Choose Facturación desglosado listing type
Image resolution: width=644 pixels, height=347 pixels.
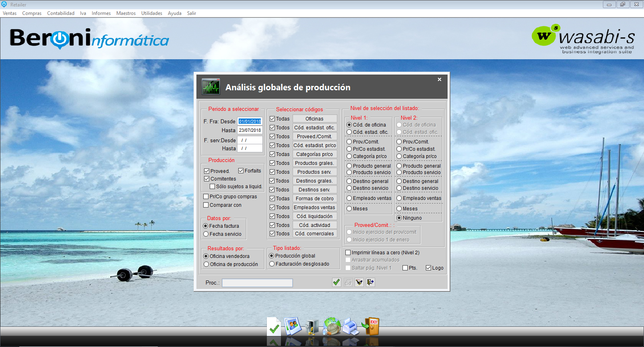pos(272,264)
